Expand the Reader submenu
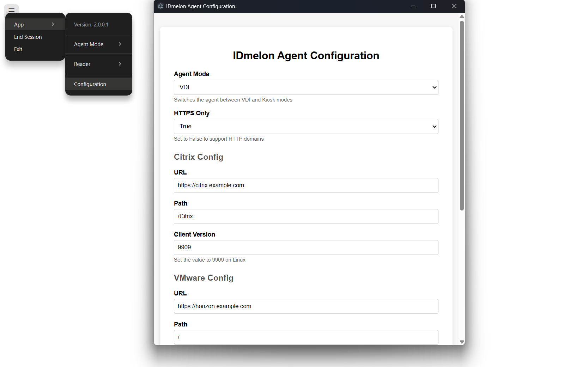The image size is (588, 367). [x=99, y=64]
